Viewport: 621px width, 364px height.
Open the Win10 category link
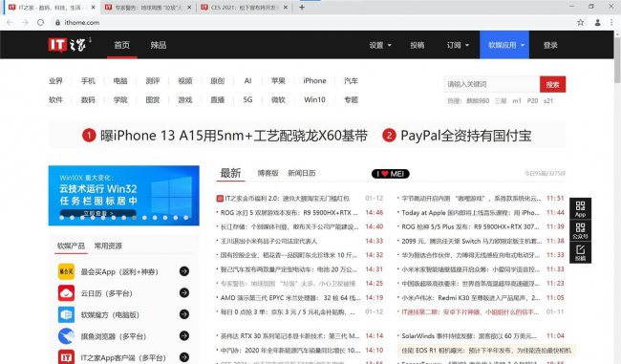pos(314,99)
